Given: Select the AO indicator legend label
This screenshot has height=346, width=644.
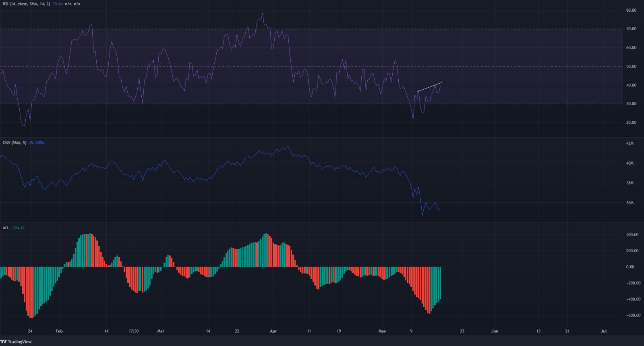Looking at the screenshot, I should pos(5,228).
